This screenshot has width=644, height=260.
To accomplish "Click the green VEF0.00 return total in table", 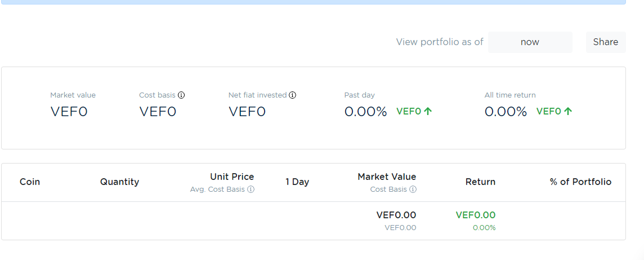I will coord(476,215).
